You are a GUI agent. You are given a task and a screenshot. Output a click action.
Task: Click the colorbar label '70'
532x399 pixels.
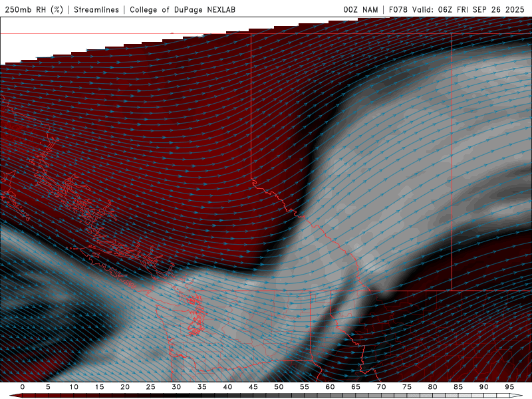(x=381, y=387)
